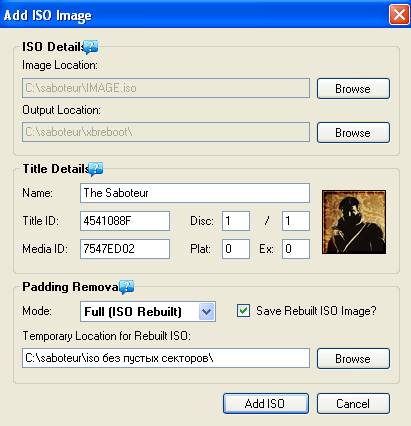Expand the Mode dropdown arrow
411x426 pixels.
207,312
